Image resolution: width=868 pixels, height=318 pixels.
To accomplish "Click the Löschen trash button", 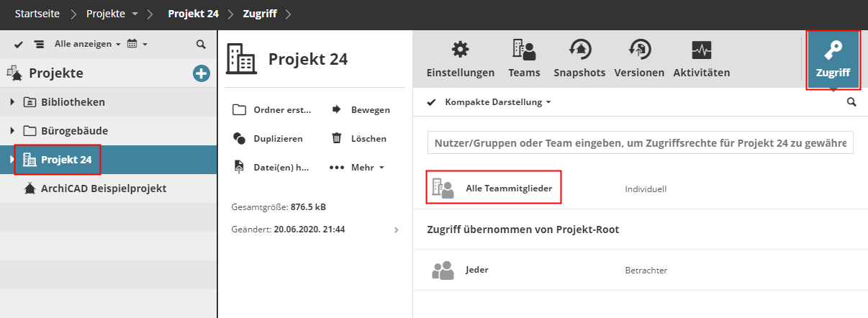I will point(359,139).
